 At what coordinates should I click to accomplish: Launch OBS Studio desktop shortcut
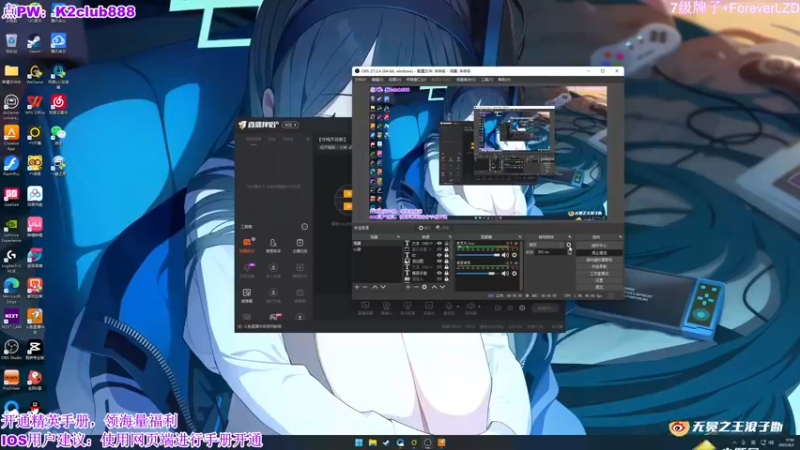pyautogui.click(x=11, y=349)
